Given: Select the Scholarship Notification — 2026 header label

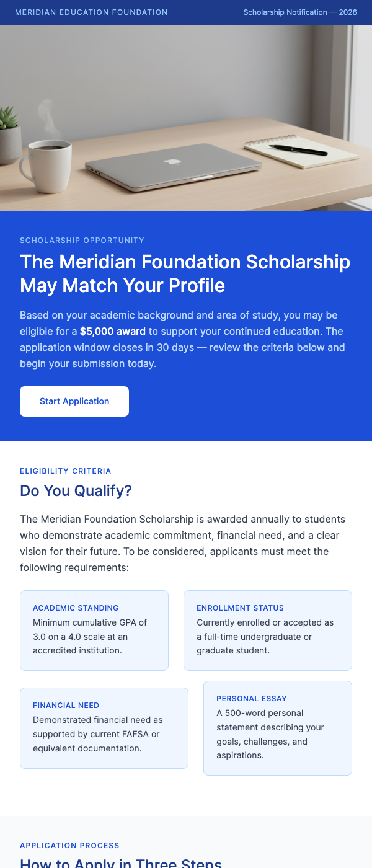Looking at the screenshot, I should 300,12.
